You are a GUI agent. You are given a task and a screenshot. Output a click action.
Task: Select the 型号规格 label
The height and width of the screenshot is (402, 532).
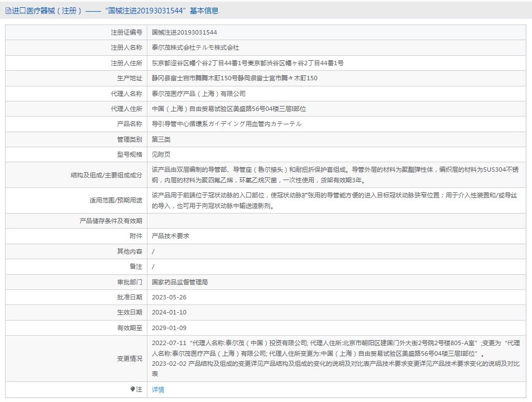pos(130,154)
